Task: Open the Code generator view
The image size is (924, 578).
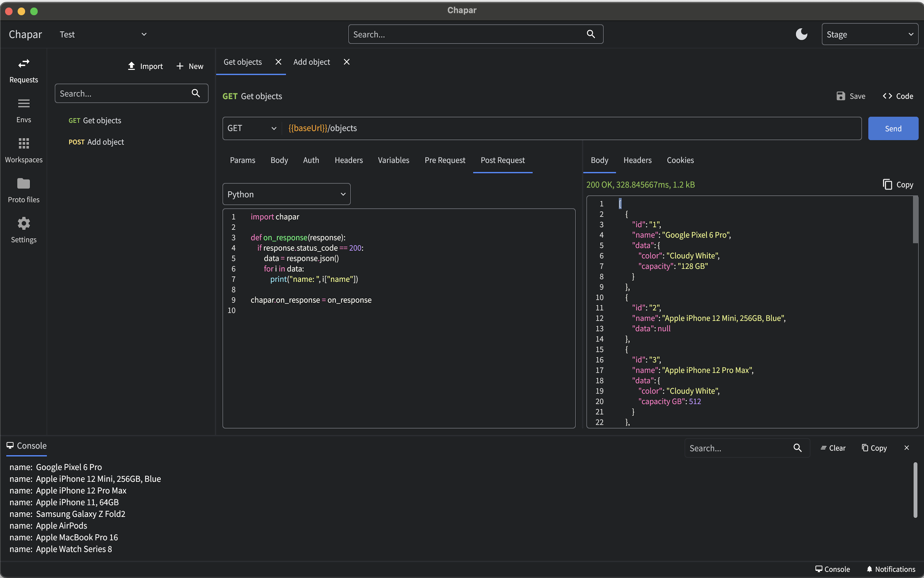Action: click(898, 96)
